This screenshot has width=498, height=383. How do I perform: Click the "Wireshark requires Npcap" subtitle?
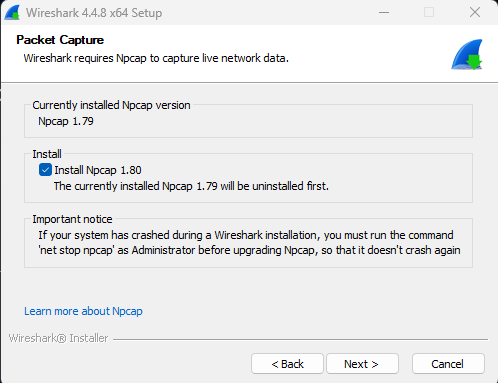156,58
